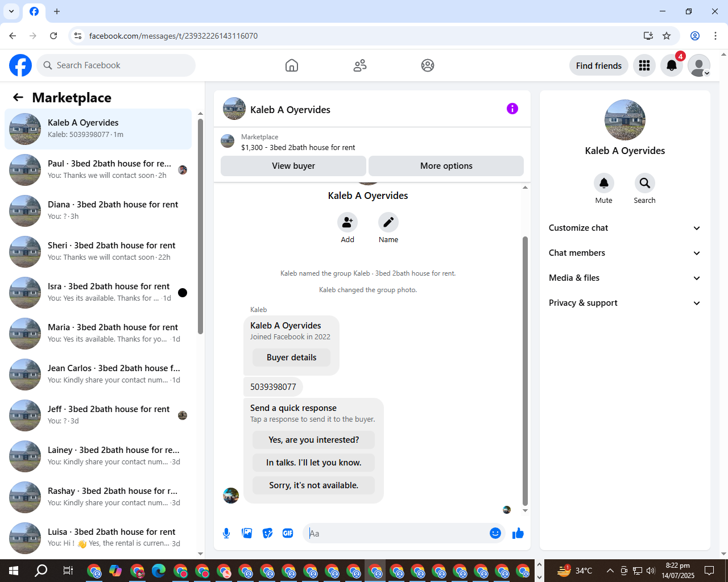Viewport: 728px width, 582px height.
Task: Open Task View on the taskbar
Action: [68, 571]
